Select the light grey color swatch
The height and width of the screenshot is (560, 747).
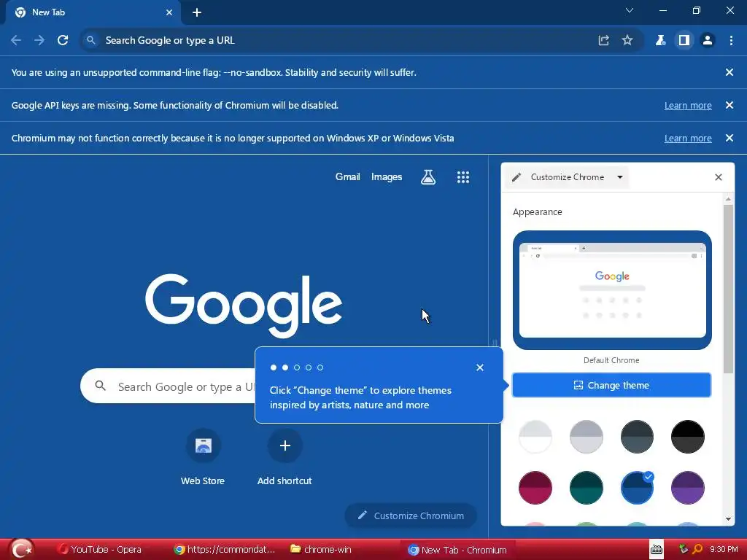pyautogui.click(x=587, y=437)
